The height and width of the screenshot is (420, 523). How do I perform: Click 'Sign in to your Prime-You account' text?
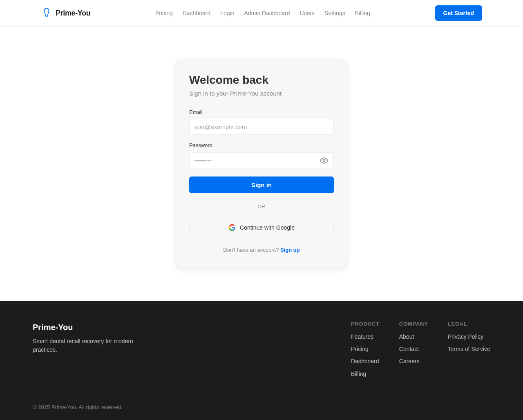[x=235, y=93]
